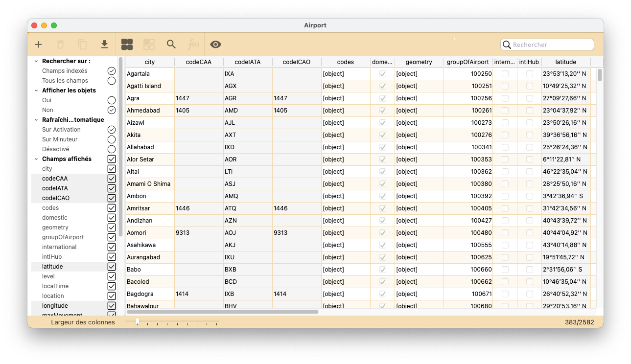Uncheck the intlHub field checkbox

point(112,257)
